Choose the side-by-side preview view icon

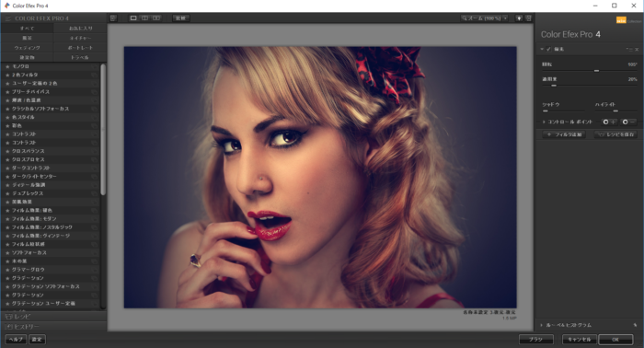[x=156, y=18]
